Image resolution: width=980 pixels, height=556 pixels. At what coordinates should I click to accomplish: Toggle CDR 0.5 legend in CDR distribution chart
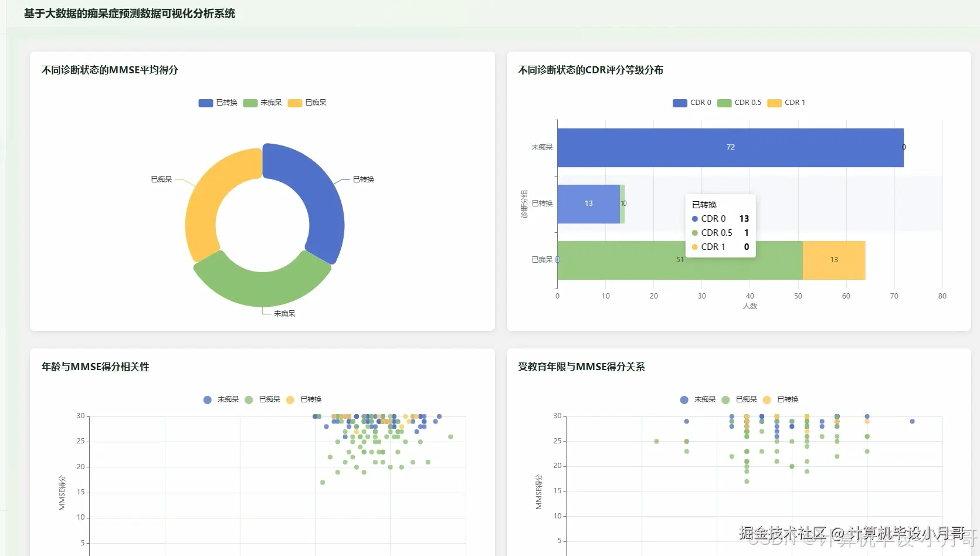click(x=739, y=103)
